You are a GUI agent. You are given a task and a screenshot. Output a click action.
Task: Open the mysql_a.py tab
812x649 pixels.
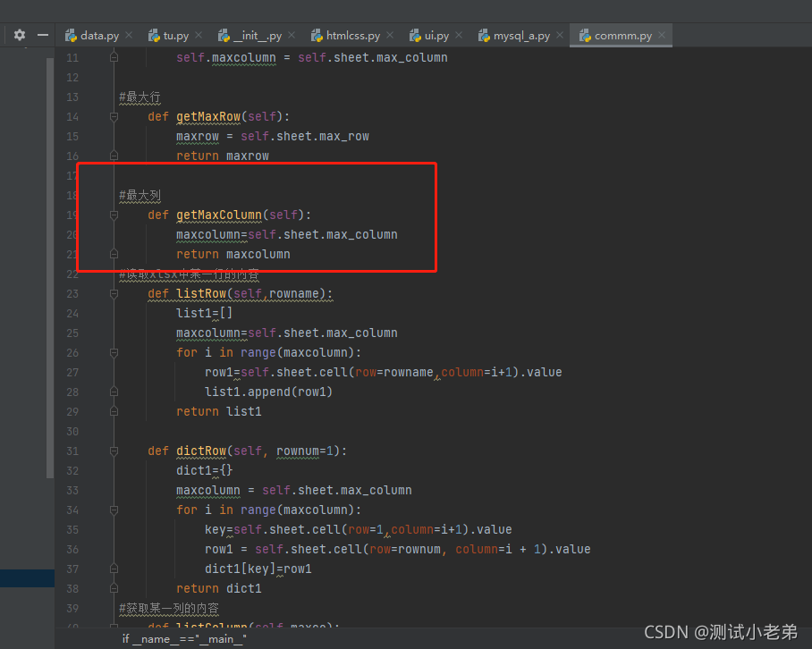(521, 35)
